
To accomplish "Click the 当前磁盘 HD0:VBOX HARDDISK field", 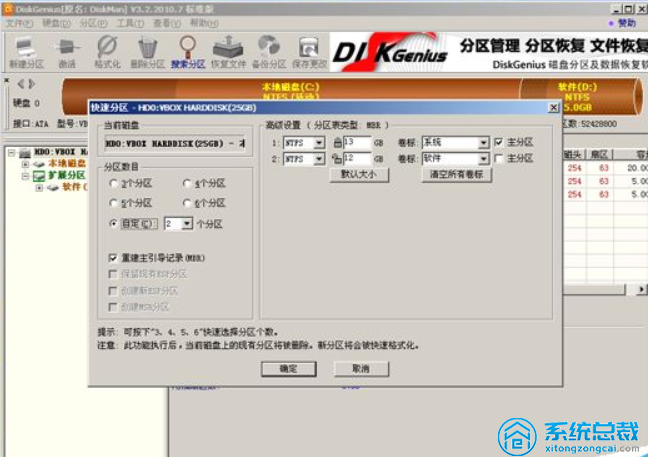I will [x=174, y=144].
